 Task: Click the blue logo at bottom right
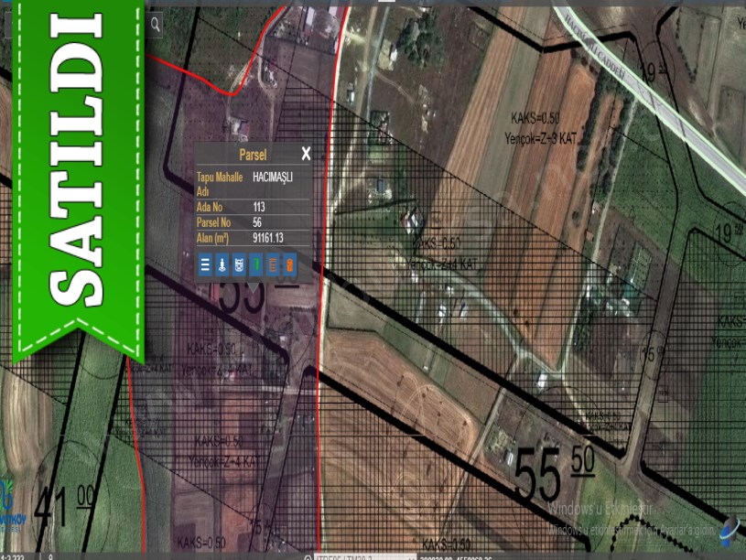pos(729,531)
